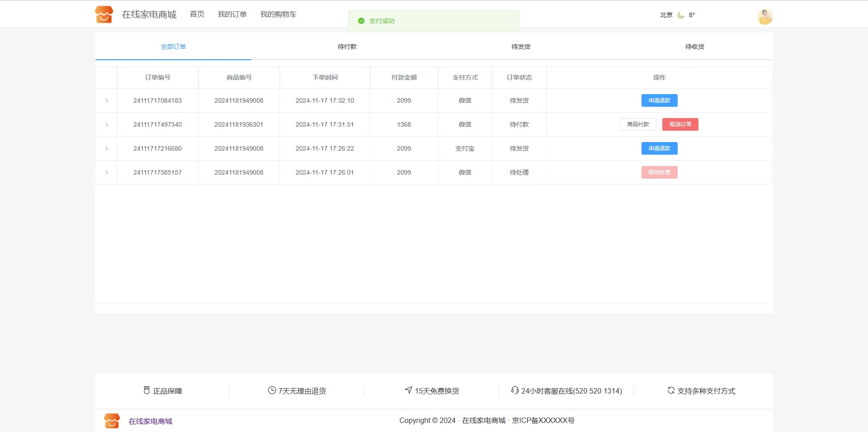Expand order 24111717585157 row details
Screen dimensions: 868x432
tap(107, 172)
